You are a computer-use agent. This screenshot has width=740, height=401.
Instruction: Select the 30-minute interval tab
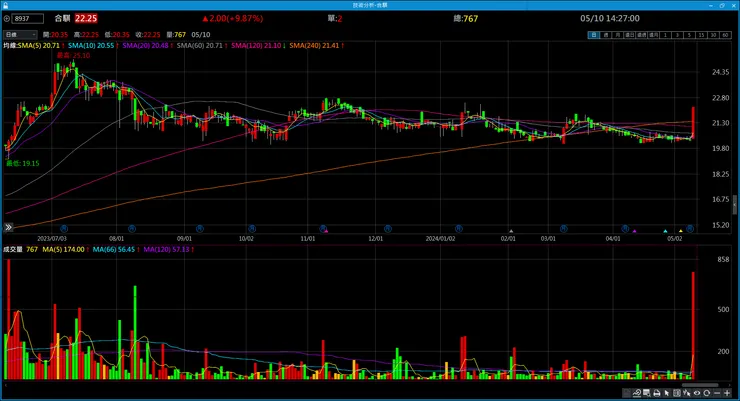[713, 35]
